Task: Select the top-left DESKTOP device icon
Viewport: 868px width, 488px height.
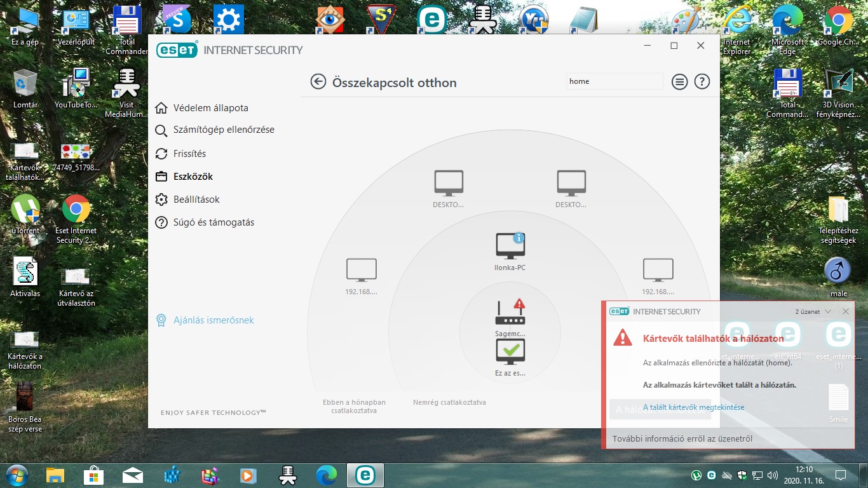Action: point(449,183)
